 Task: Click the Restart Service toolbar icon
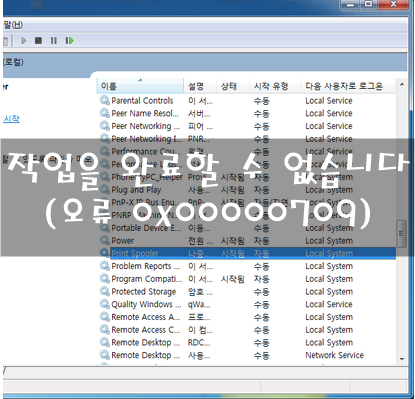point(69,41)
